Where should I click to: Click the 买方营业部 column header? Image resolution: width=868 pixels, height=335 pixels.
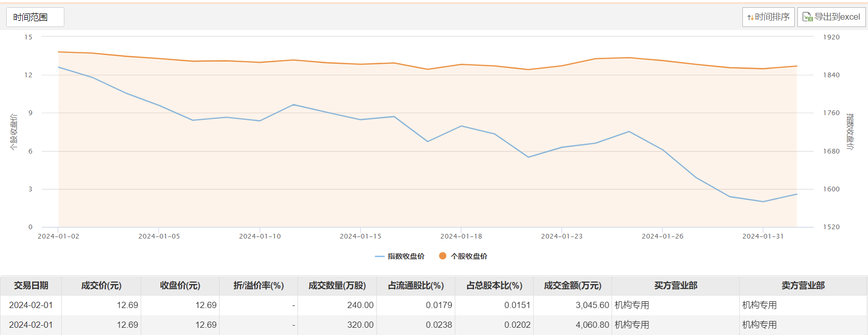[x=676, y=286]
